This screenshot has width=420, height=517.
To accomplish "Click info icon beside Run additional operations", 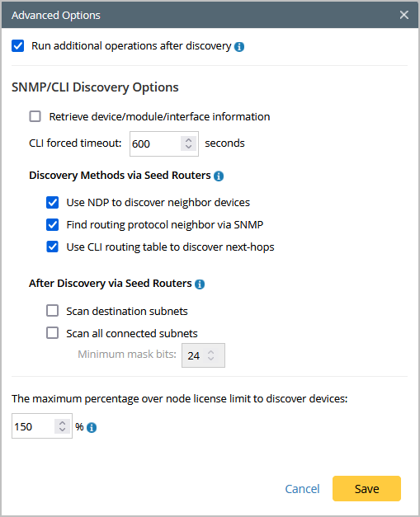I will 239,47.
